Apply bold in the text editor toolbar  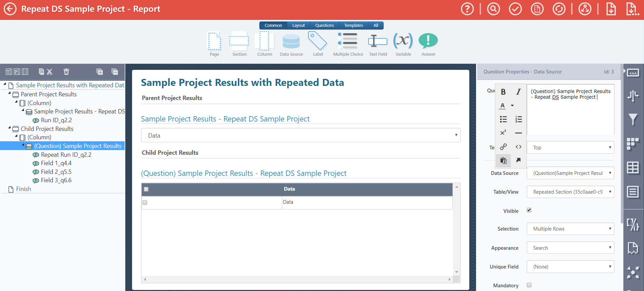tap(503, 92)
